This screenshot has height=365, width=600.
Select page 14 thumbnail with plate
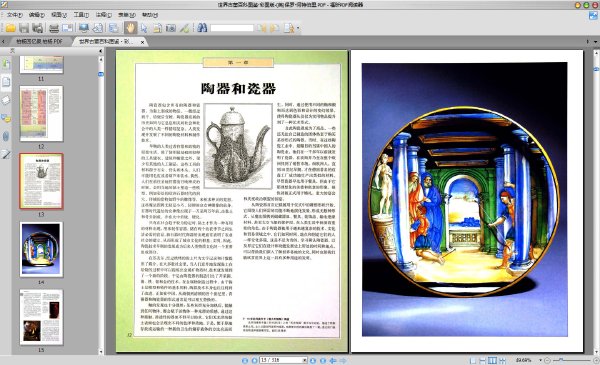[x=41, y=249]
